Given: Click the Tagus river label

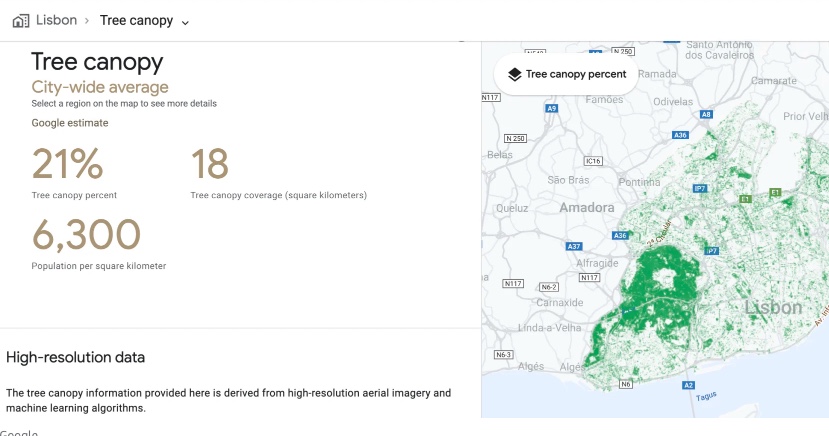Looking at the screenshot, I should click(706, 396).
